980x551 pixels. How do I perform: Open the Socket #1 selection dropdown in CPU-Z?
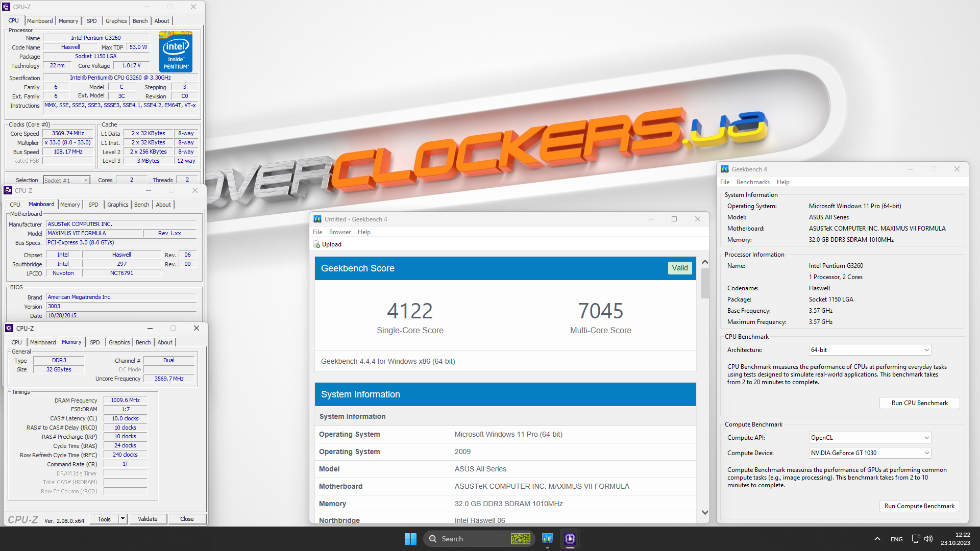66,180
